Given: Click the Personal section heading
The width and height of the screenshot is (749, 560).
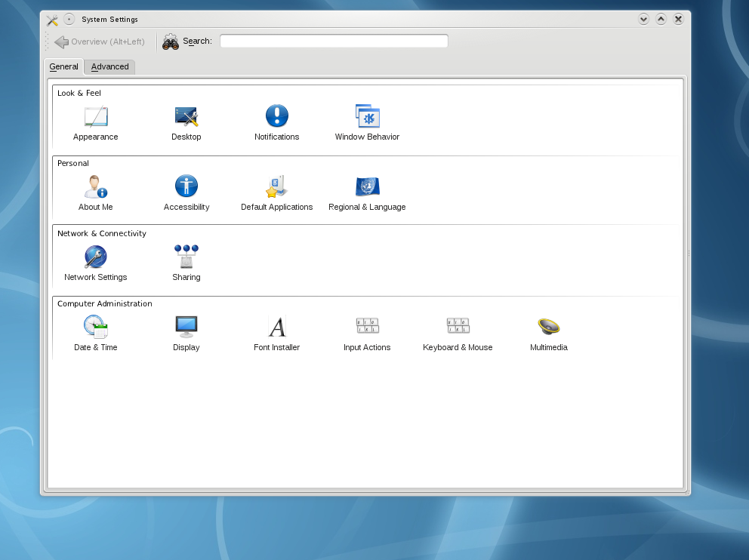Looking at the screenshot, I should tap(73, 163).
